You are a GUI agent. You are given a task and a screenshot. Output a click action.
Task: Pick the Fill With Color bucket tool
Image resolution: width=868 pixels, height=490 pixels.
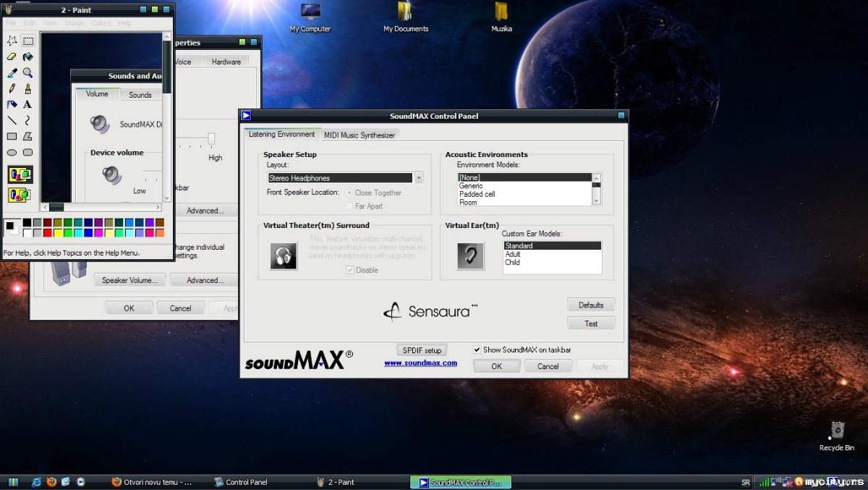27,56
